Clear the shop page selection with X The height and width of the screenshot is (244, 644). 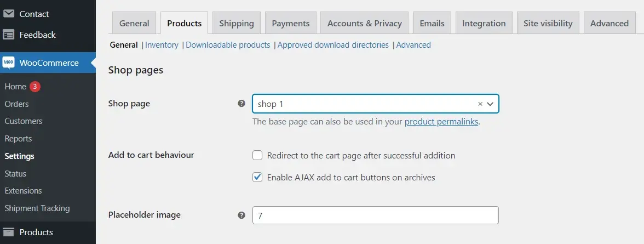pyautogui.click(x=480, y=104)
